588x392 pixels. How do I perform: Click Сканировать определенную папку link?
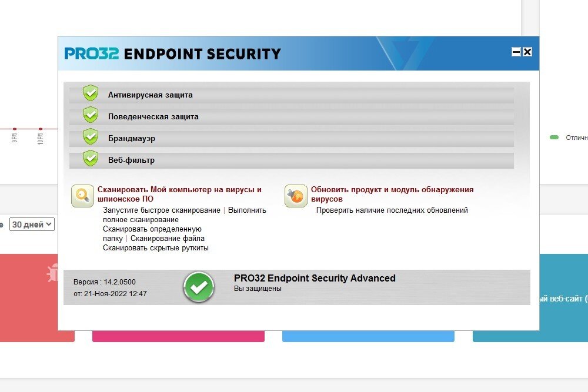pyautogui.click(x=152, y=233)
